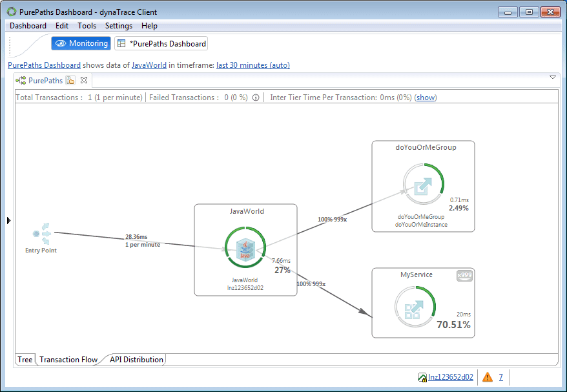Switch to the Transaction Flow tab
Screen dimensions: 567x392
click(68, 360)
